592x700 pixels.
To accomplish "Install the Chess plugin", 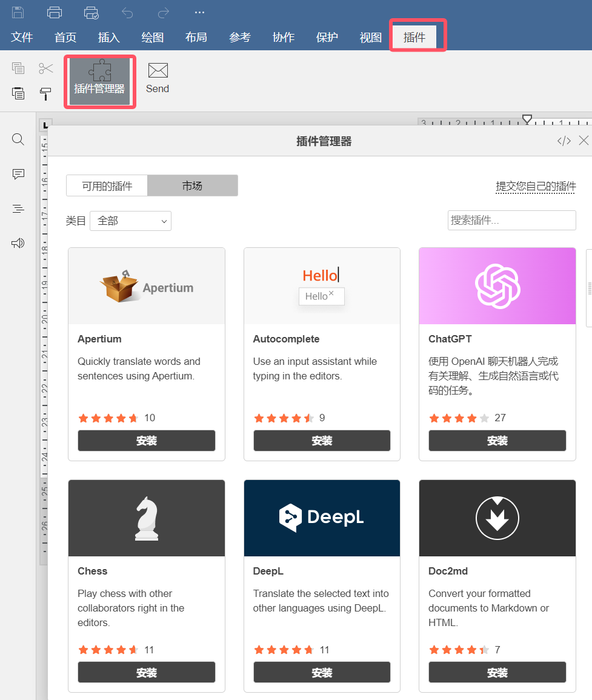I will click(x=147, y=672).
